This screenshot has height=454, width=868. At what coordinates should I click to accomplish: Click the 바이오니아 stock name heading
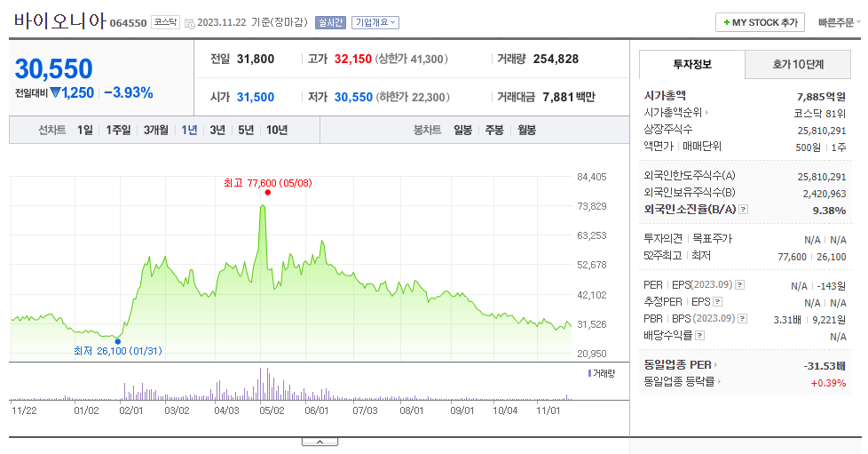coord(59,21)
